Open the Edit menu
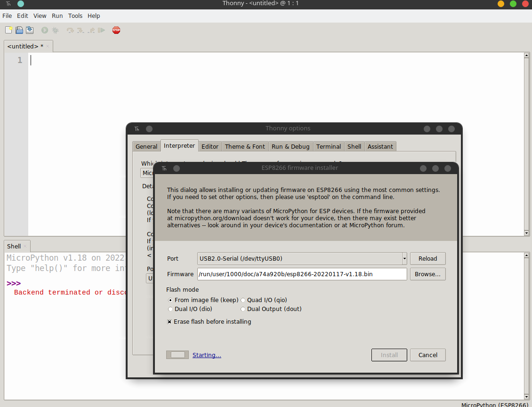Viewport: 532px width, 407px height. pyautogui.click(x=23, y=16)
